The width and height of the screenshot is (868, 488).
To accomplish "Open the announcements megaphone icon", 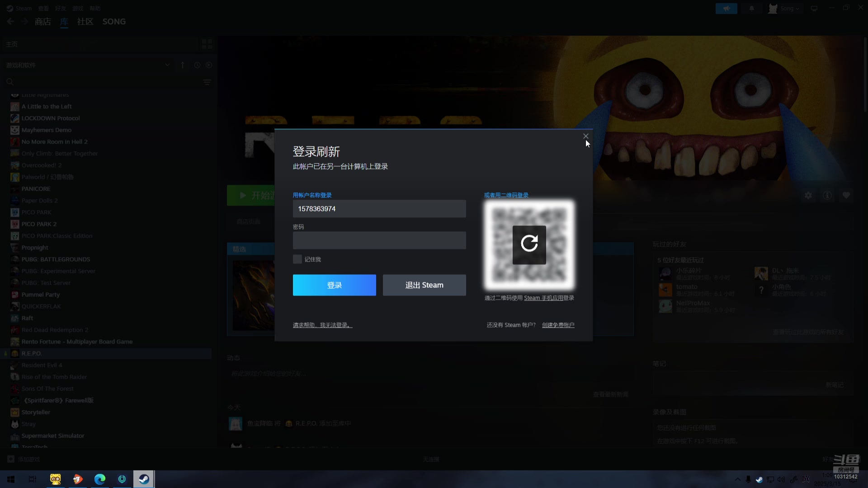I will click(726, 8).
